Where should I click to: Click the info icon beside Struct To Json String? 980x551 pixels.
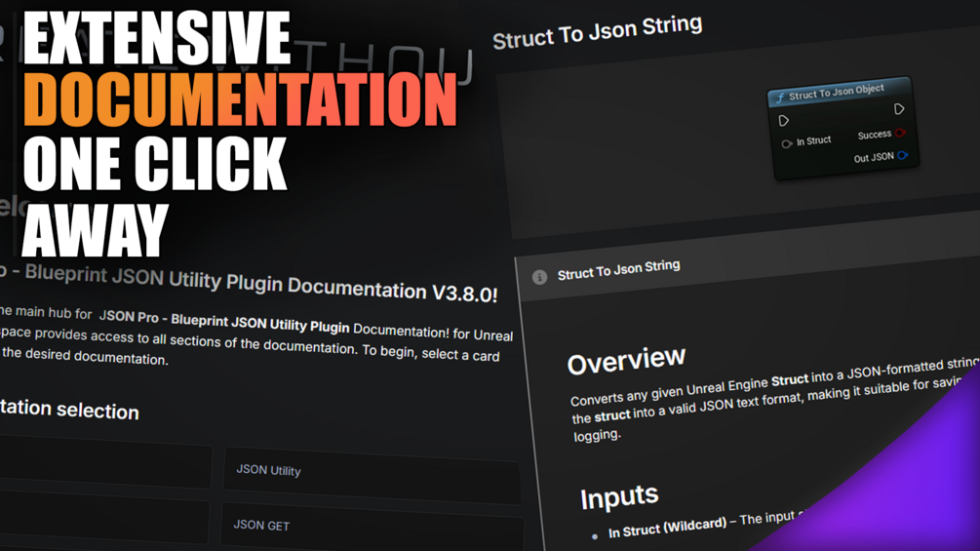coord(539,277)
